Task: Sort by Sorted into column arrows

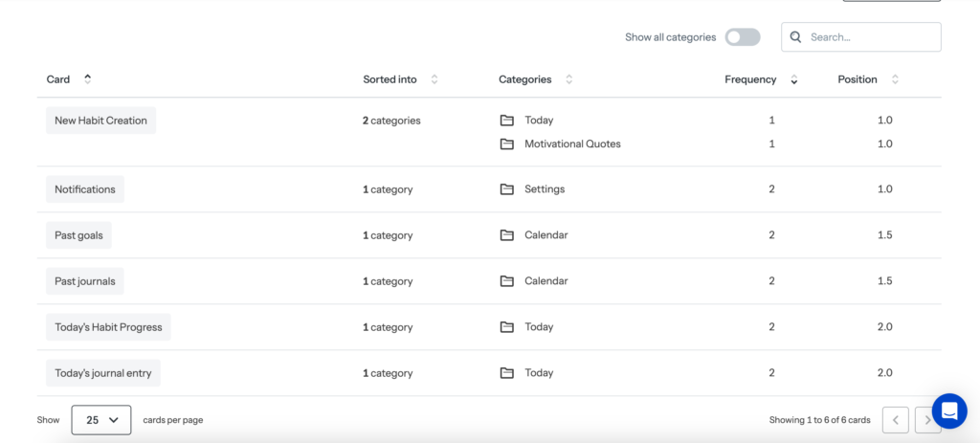Action: click(434, 79)
